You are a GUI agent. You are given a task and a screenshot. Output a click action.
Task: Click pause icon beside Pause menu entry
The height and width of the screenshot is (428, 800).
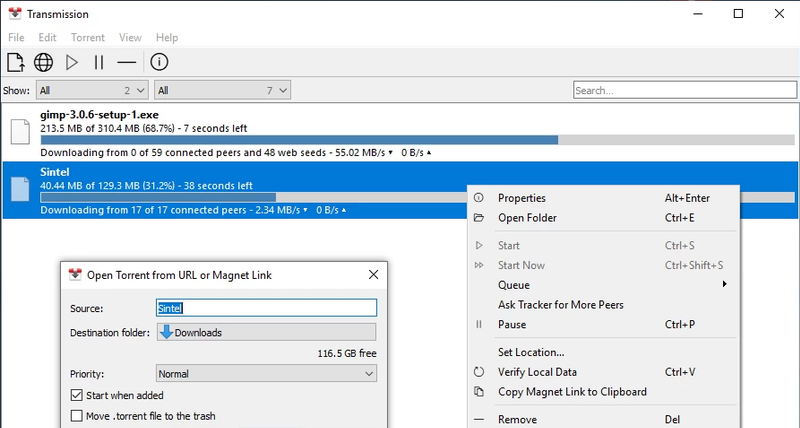coord(479,324)
